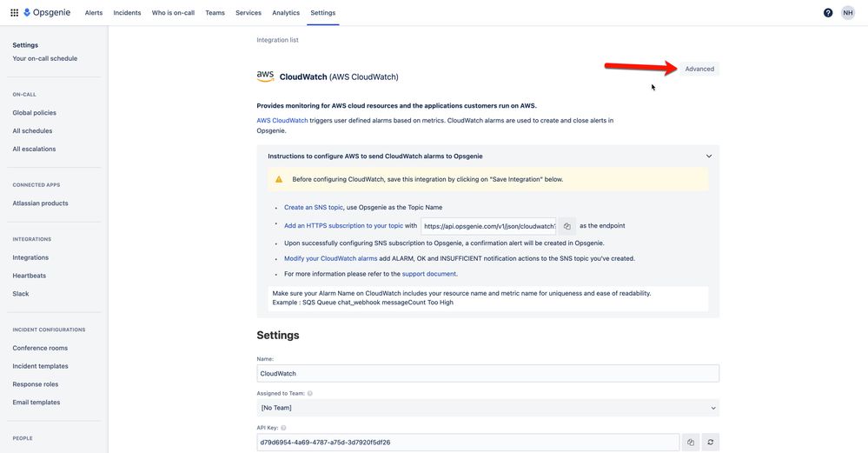Click the Assigned to Team info icon
Screen dimensions: 868x453
coord(310,393)
